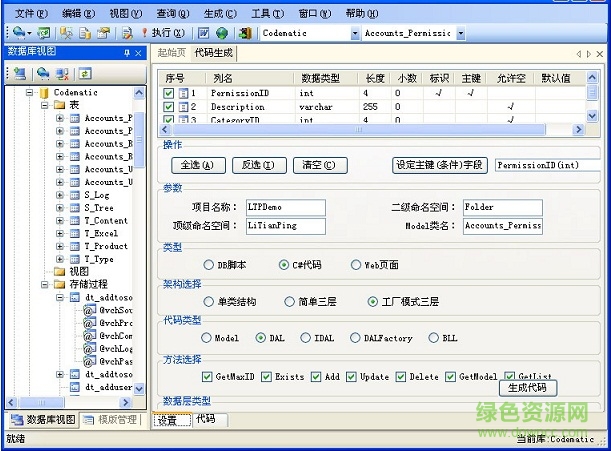Click the document with pencil query icon
The width and height of the screenshot is (611, 451).
(x=127, y=33)
